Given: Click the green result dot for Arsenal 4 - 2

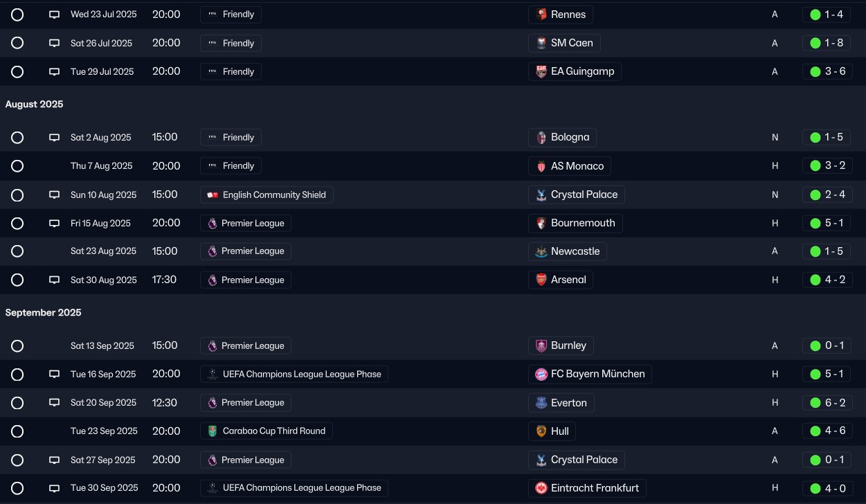Looking at the screenshot, I should click(x=815, y=280).
